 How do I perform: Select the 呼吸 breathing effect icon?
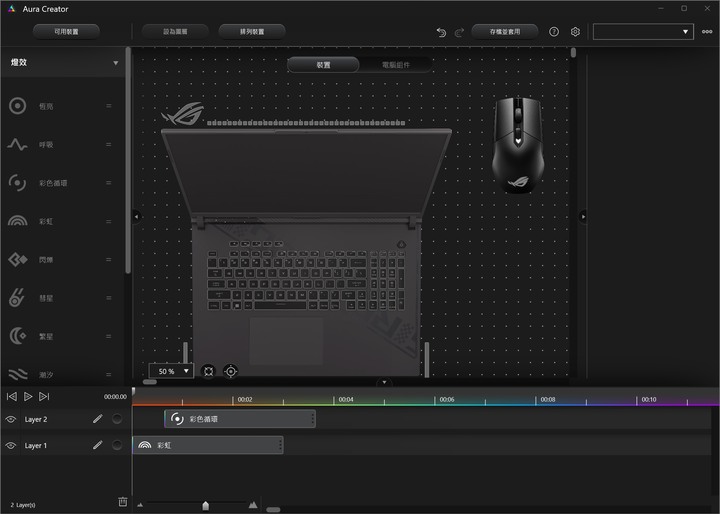coord(17,145)
